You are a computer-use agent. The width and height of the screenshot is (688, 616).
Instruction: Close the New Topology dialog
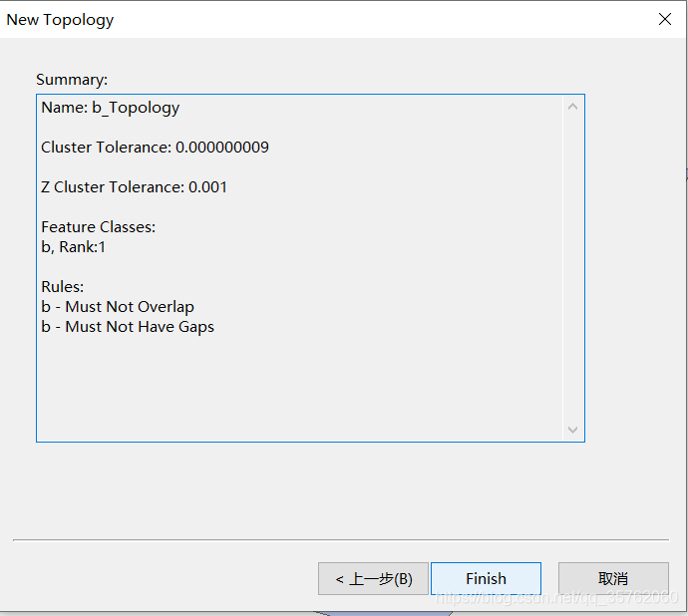pos(665,19)
